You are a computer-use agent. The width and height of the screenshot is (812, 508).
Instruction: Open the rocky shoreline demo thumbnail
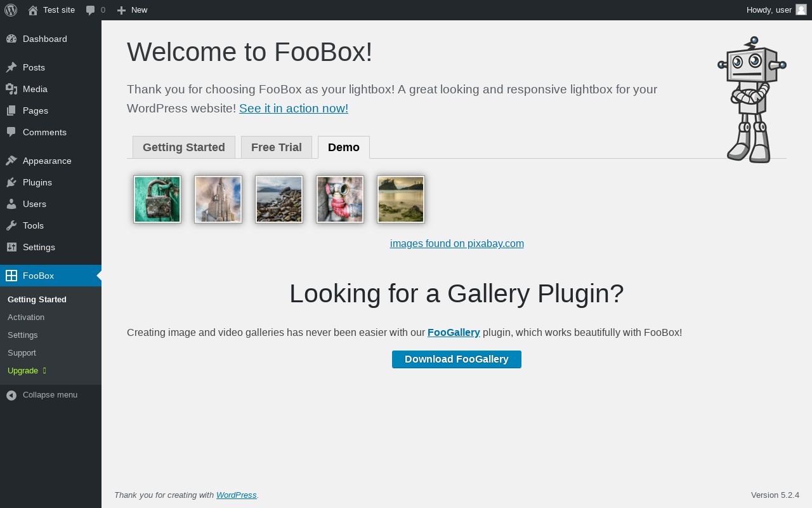(279, 199)
